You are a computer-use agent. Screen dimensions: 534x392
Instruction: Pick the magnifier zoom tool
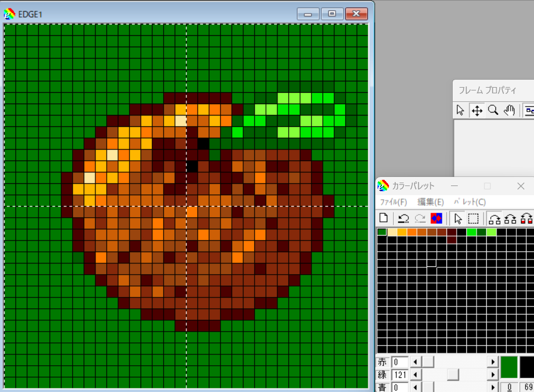click(492, 110)
